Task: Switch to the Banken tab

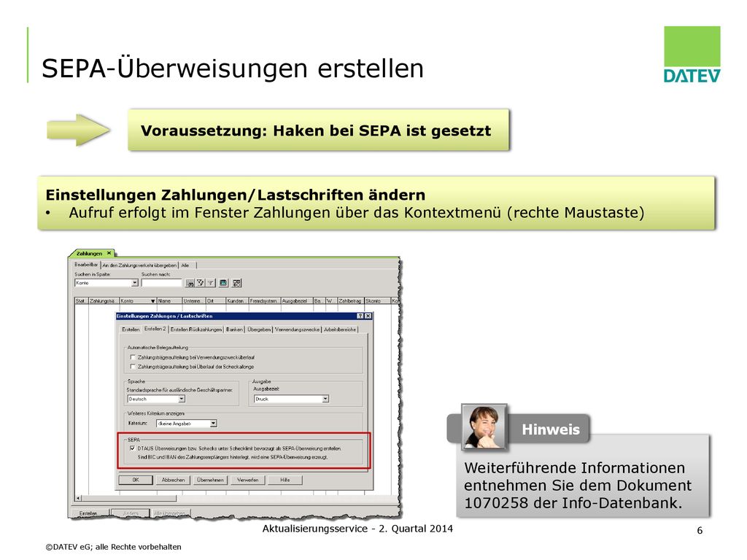Action: tap(234, 330)
